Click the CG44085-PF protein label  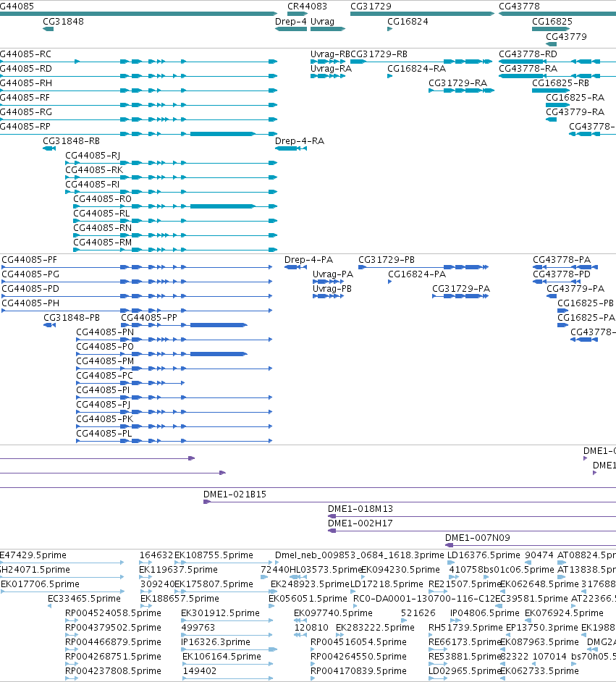pyautogui.click(x=29, y=260)
